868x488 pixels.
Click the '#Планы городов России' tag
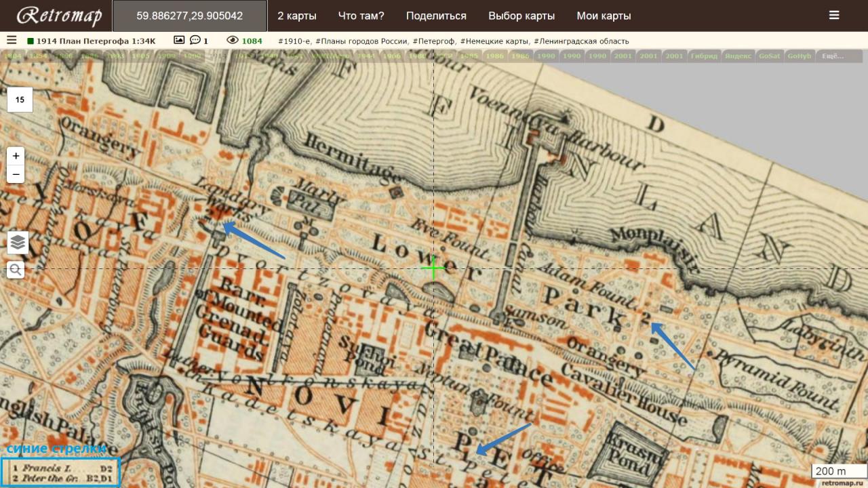[x=362, y=41]
